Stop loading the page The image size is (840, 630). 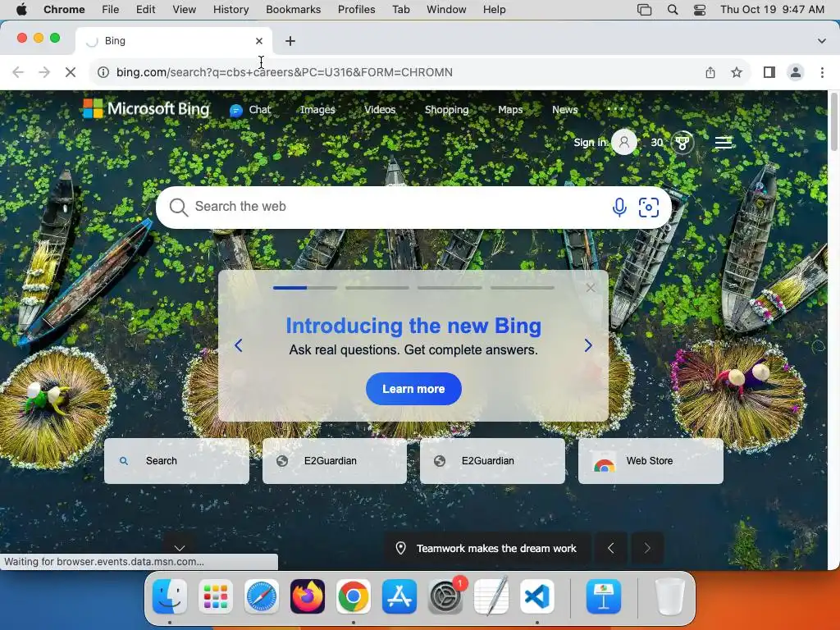tap(71, 72)
